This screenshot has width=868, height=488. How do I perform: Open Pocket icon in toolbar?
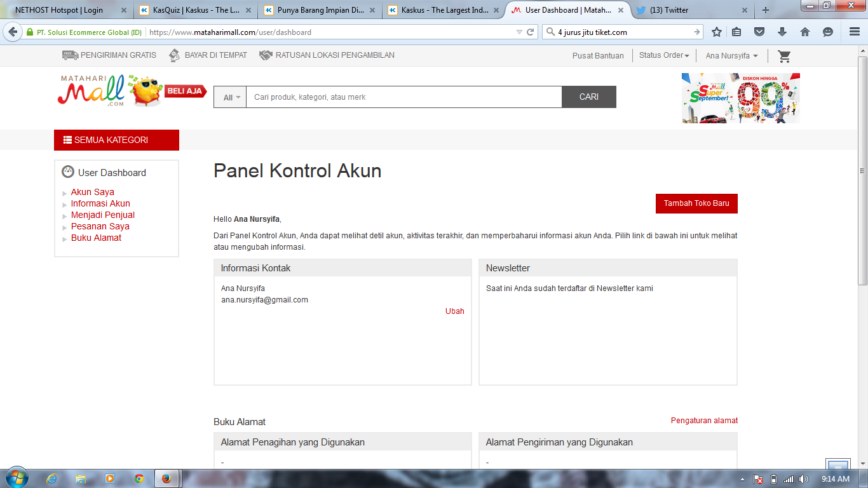pos(759,32)
